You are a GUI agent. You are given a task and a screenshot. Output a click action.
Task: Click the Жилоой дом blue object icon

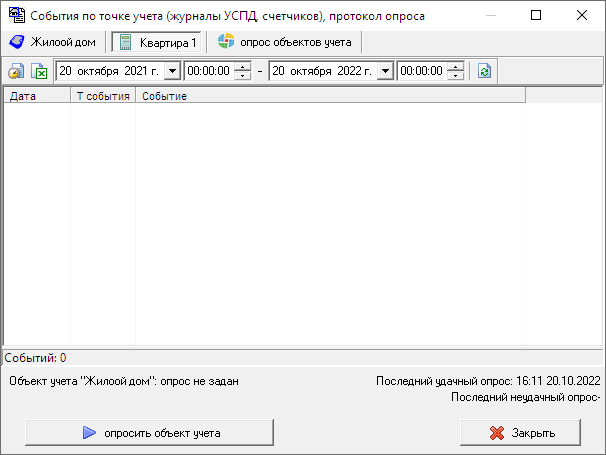point(16,42)
